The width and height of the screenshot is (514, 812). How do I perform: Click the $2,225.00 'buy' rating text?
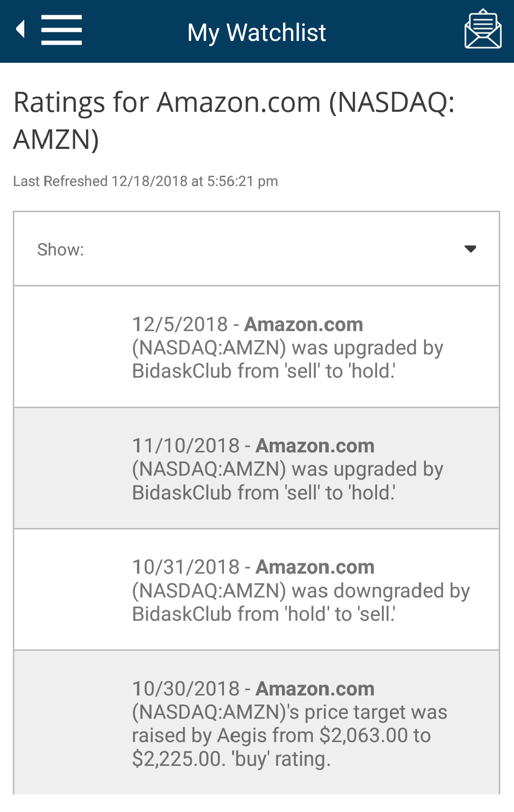231,759
